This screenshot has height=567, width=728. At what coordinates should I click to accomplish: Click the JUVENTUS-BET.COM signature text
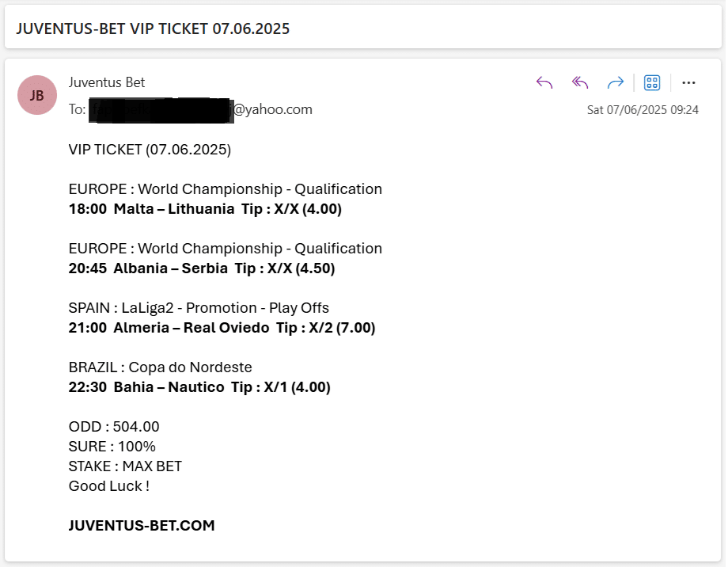pyautogui.click(x=142, y=526)
